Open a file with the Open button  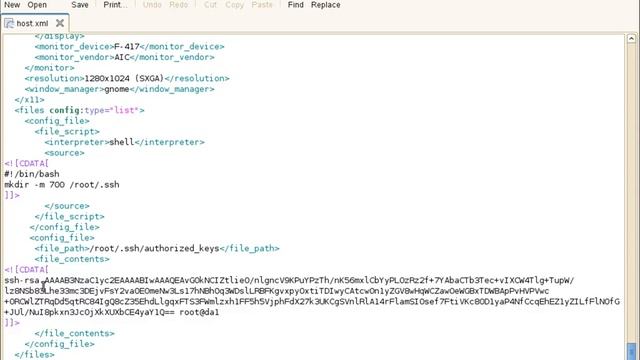point(37,5)
